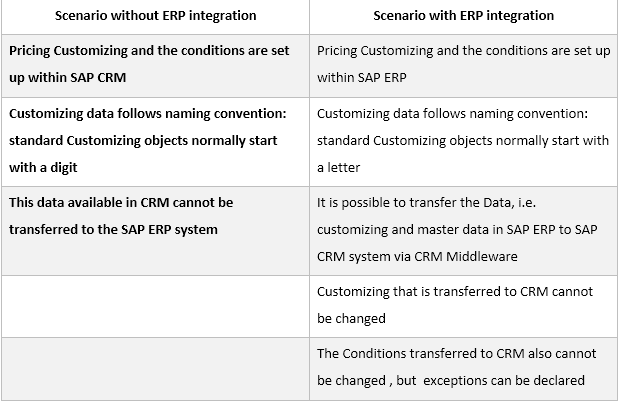The width and height of the screenshot is (620, 402).
Task: Click cell 'Customizing that is transferred to CRM cannot be changed'
Action: (463, 306)
